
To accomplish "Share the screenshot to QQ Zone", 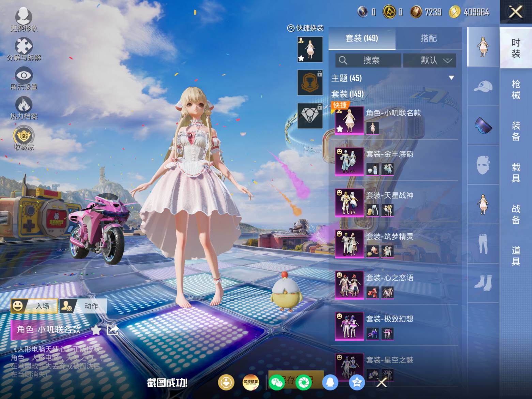I will pyautogui.click(x=357, y=383).
